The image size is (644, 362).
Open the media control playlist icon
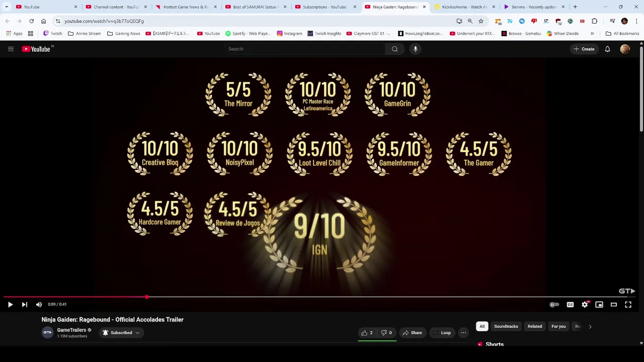[x=612, y=21]
